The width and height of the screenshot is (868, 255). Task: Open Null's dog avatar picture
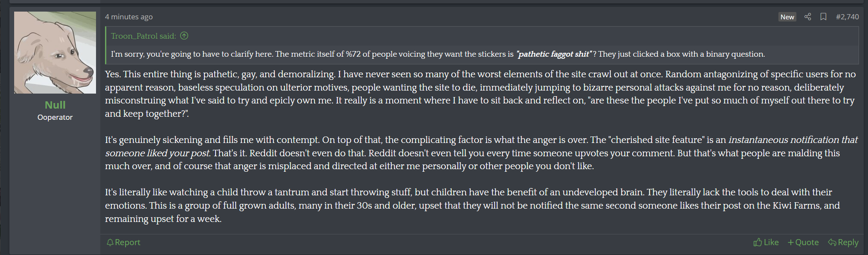(x=55, y=52)
